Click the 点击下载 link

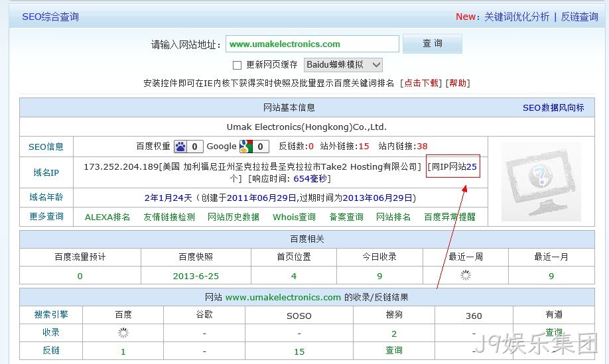point(421,83)
